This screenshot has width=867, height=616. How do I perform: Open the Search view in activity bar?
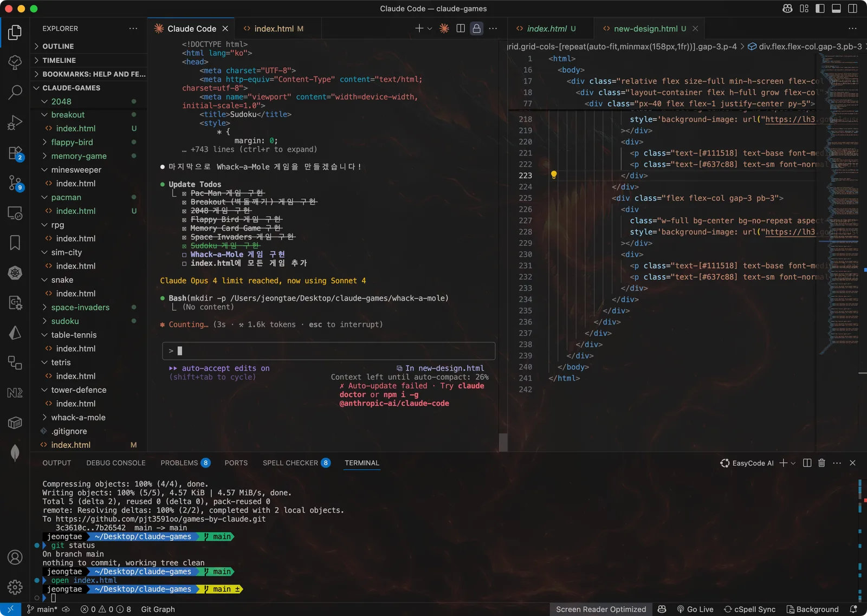click(15, 92)
